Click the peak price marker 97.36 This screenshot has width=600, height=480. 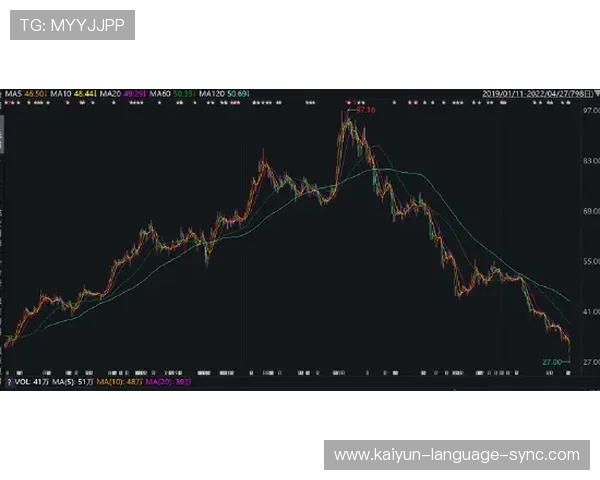[x=364, y=109]
